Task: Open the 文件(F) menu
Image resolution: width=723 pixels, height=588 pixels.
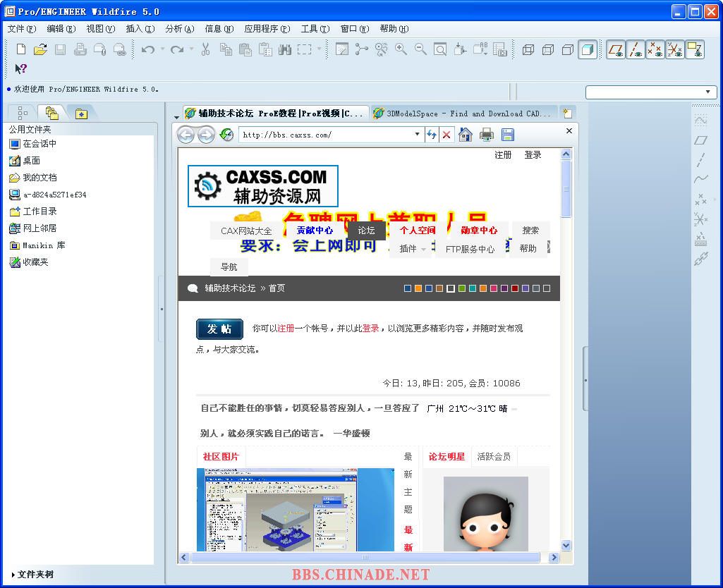Action: click(21, 29)
